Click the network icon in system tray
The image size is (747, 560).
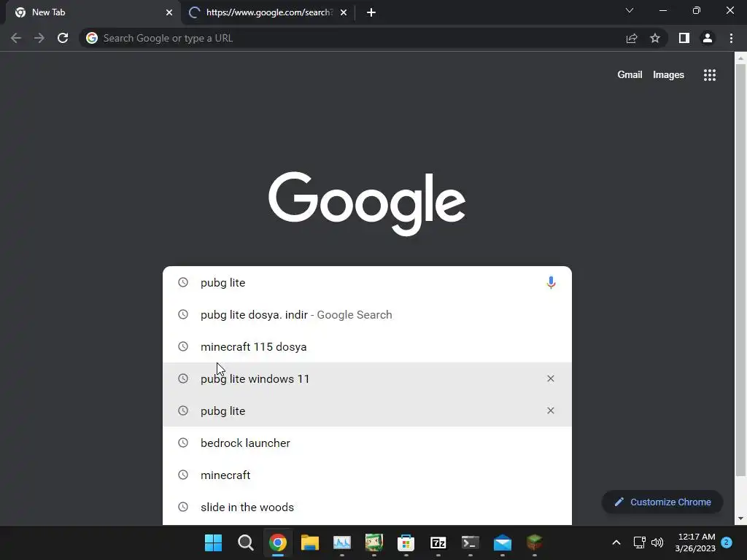click(639, 542)
